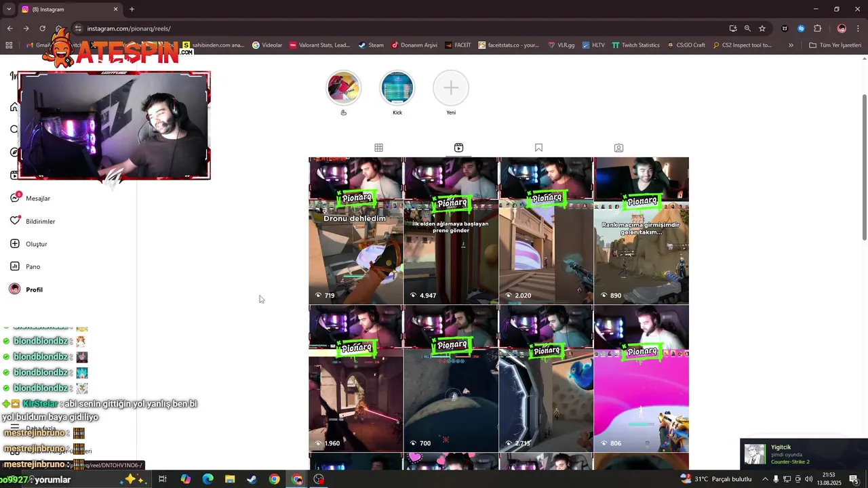The width and height of the screenshot is (868, 488).
Task: Close the Instagram browser tab
Action: (x=115, y=9)
